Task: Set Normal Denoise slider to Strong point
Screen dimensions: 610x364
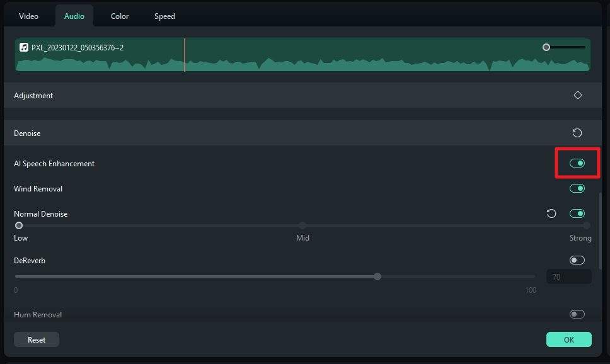Action: coord(586,225)
